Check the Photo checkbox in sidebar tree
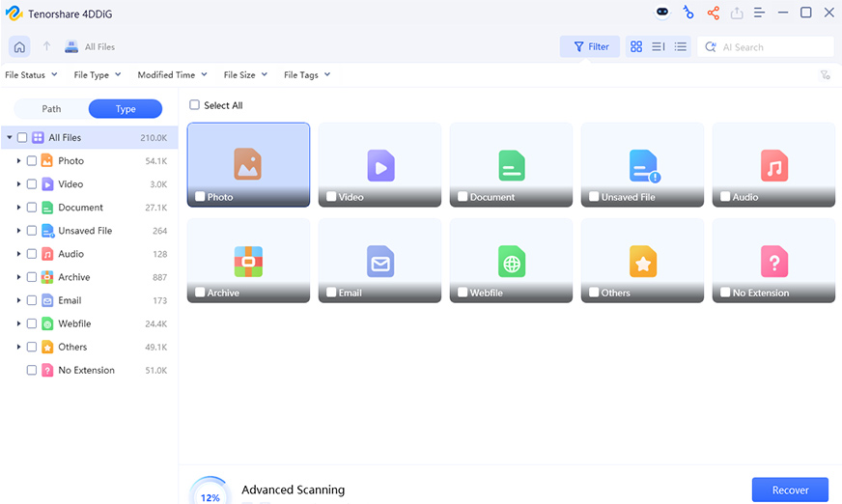 coord(32,160)
